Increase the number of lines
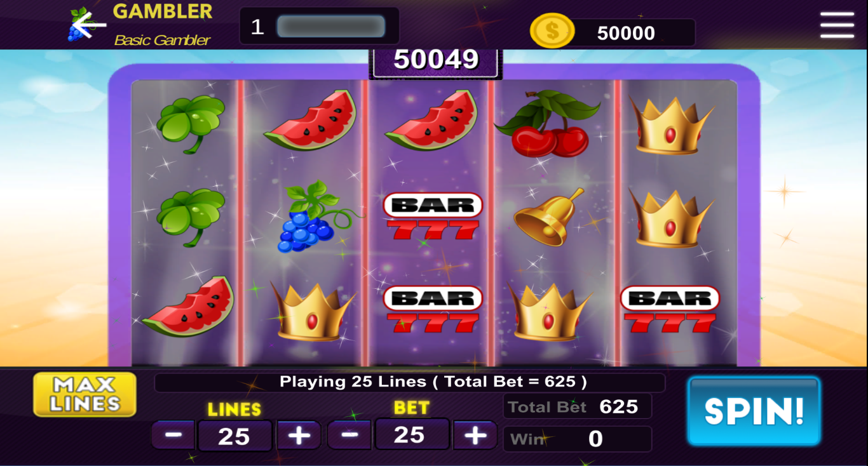Image resolution: width=868 pixels, height=466 pixels. (299, 436)
